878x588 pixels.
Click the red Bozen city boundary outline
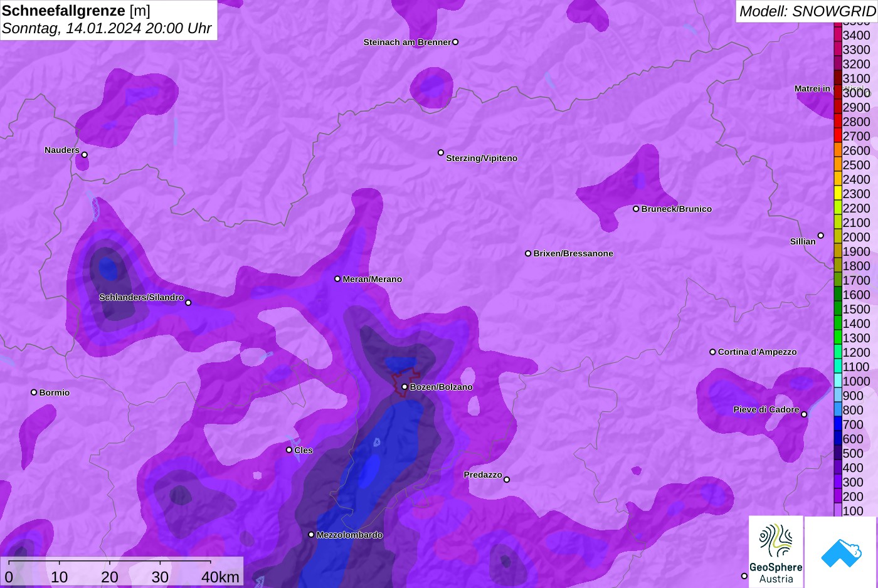click(405, 382)
